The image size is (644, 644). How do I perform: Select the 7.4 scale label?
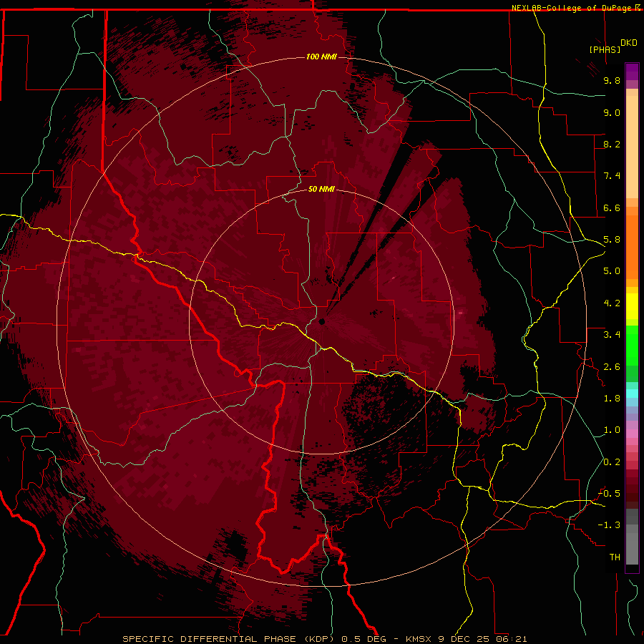coord(612,176)
